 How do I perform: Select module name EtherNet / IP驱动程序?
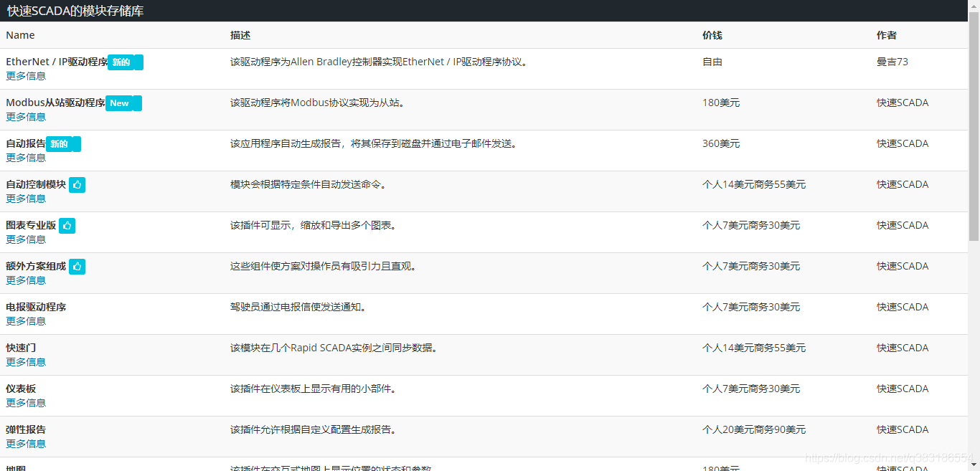[x=57, y=62]
